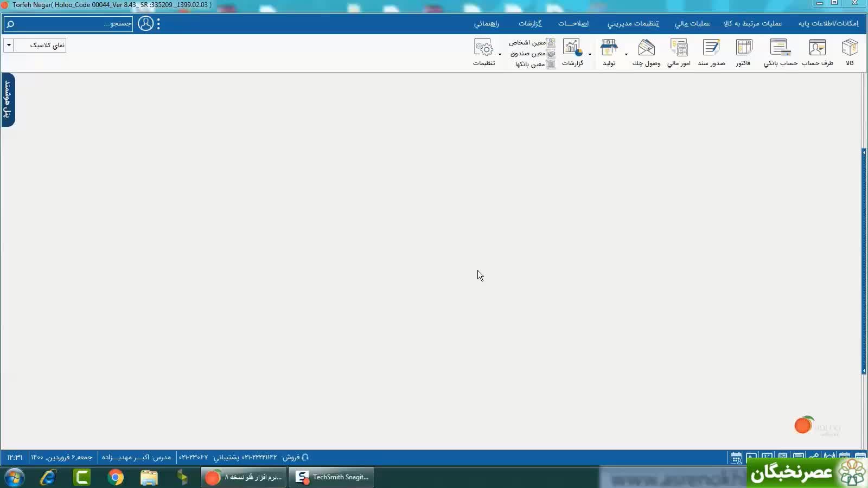Open the تنظيمات مديريتي menu
The width and height of the screenshot is (868, 488).
tap(633, 23)
